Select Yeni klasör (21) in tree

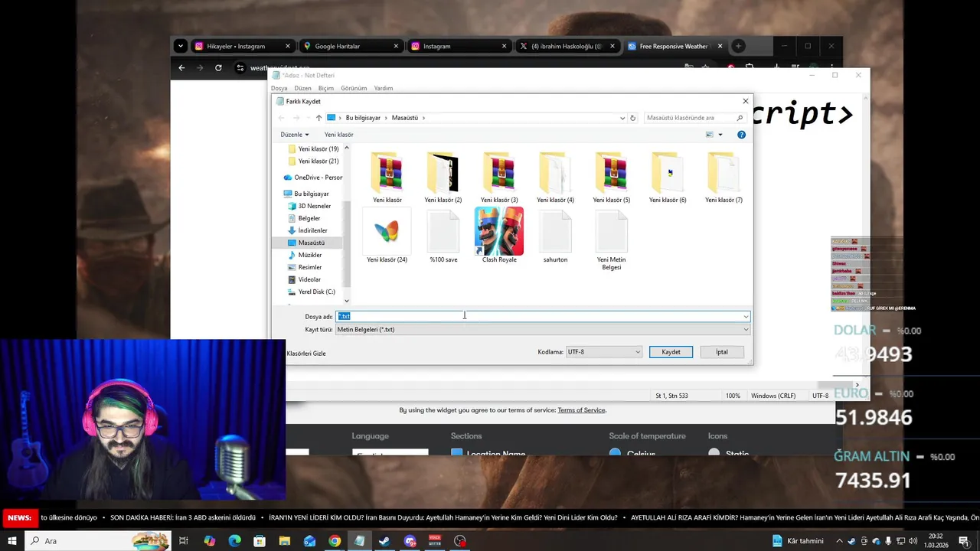pyautogui.click(x=312, y=161)
